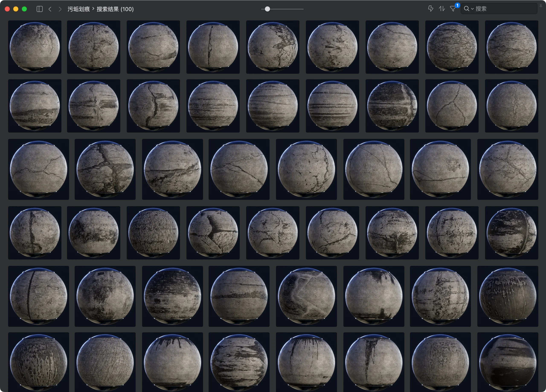Viewport: 546px width, 392px height.
Task: Go back with the left arrow
Action: (50, 9)
